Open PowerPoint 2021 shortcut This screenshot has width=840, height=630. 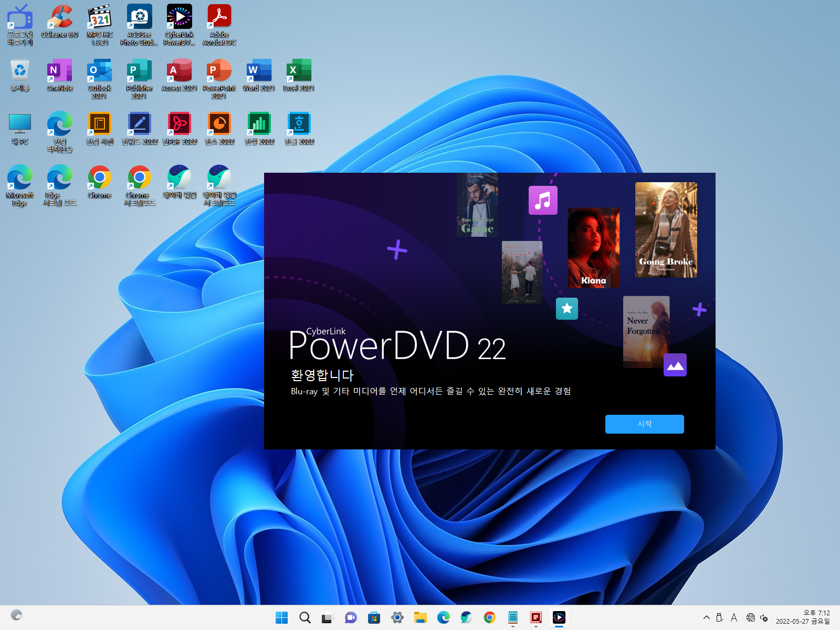click(219, 79)
